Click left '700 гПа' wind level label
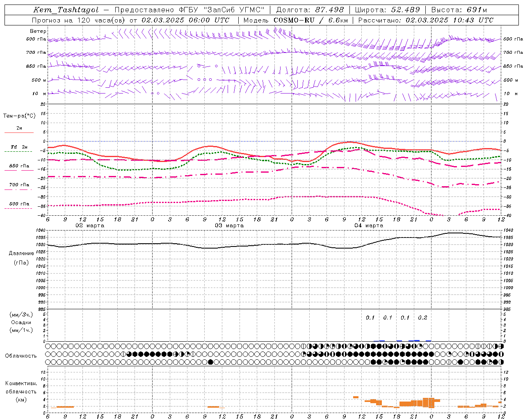525x420 pixels. 36,52
